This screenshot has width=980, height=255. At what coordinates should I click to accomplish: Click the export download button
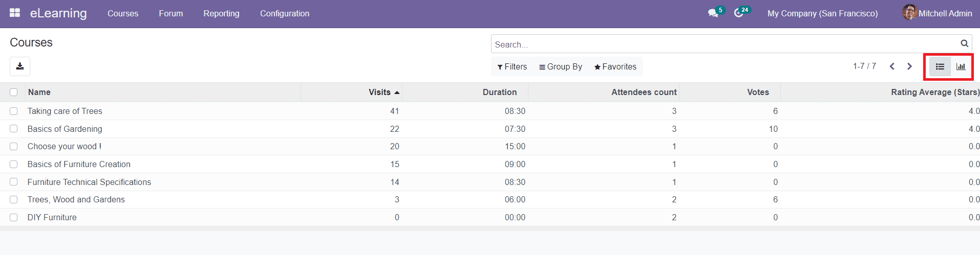coord(20,66)
